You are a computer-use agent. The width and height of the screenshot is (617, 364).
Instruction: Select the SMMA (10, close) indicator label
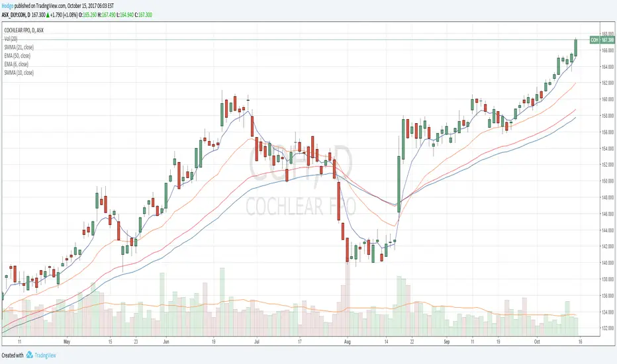[19, 73]
